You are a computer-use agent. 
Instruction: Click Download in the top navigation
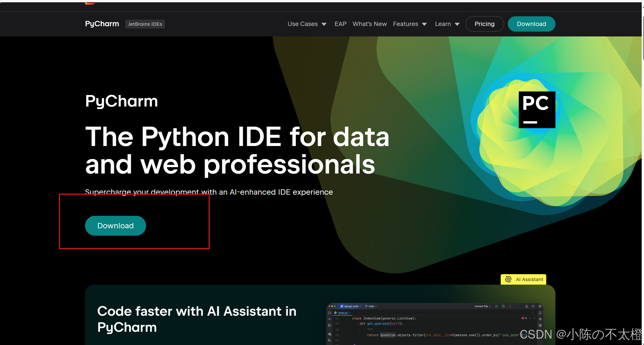pyautogui.click(x=531, y=24)
